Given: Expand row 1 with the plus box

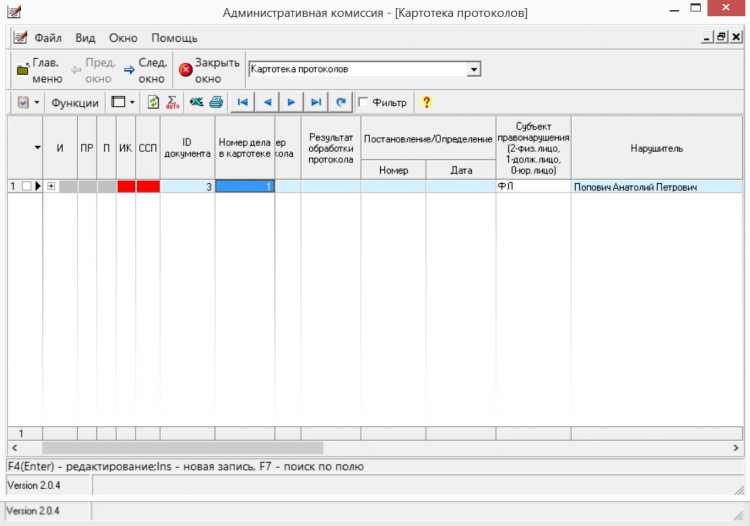Looking at the screenshot, I should [x=51, y=186].
